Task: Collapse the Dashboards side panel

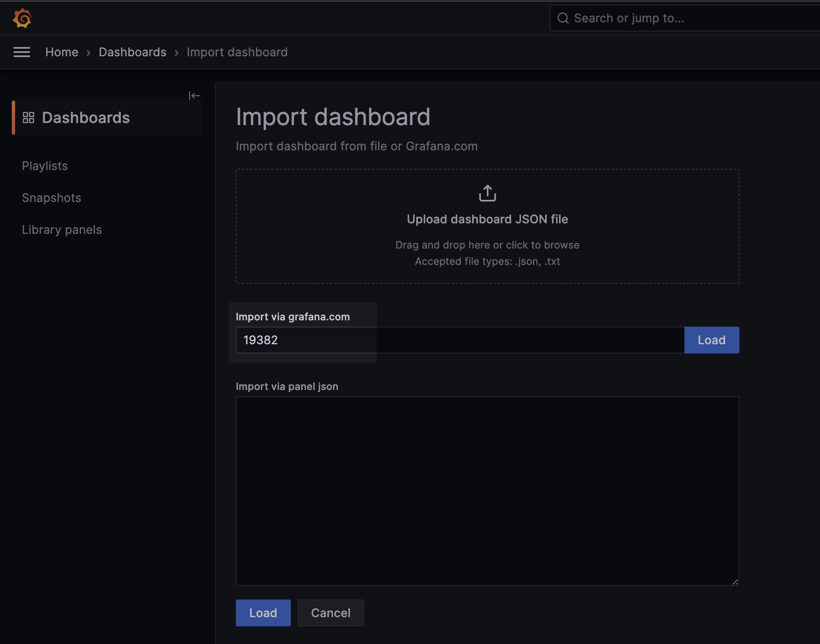Action: pyautogui.click(x=195, y=96)
